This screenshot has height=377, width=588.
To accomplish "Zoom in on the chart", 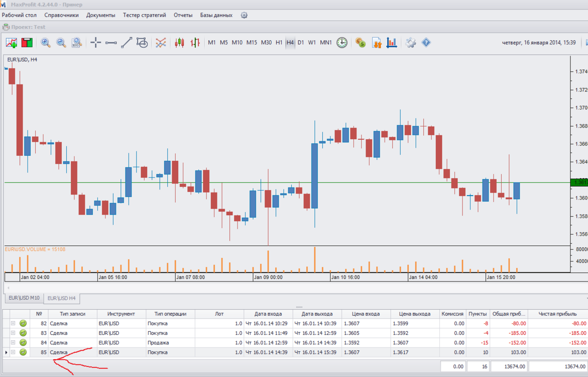I will pos(46,43).
